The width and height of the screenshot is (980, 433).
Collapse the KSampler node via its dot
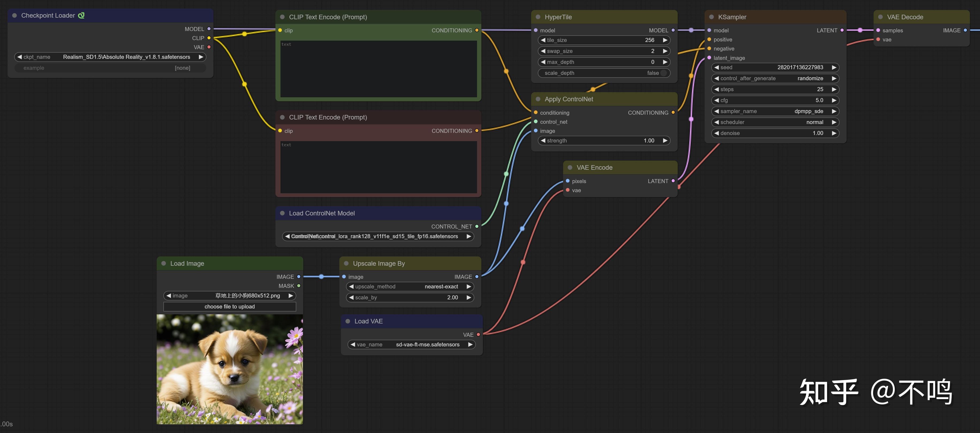pyautogui.click(x=712, y=17)
